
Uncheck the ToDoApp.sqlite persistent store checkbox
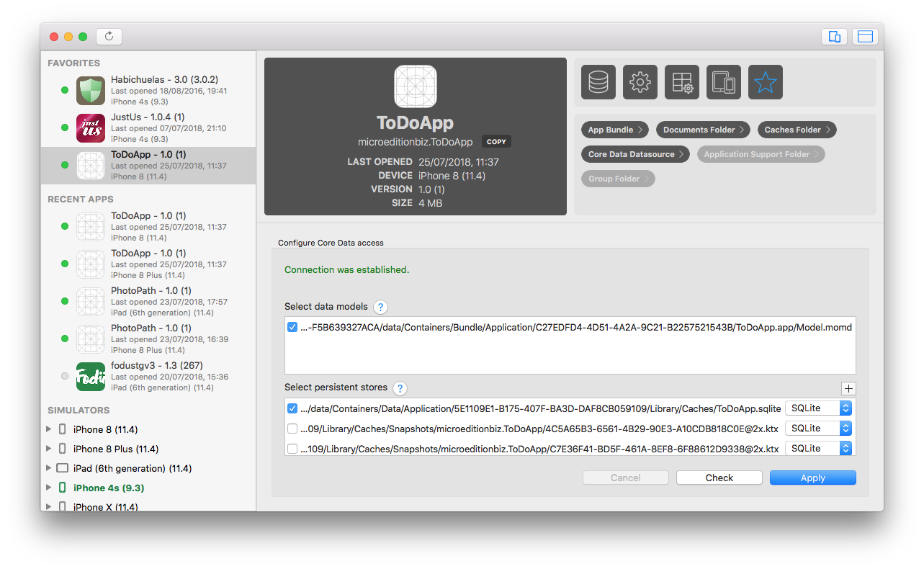[292, 408]
